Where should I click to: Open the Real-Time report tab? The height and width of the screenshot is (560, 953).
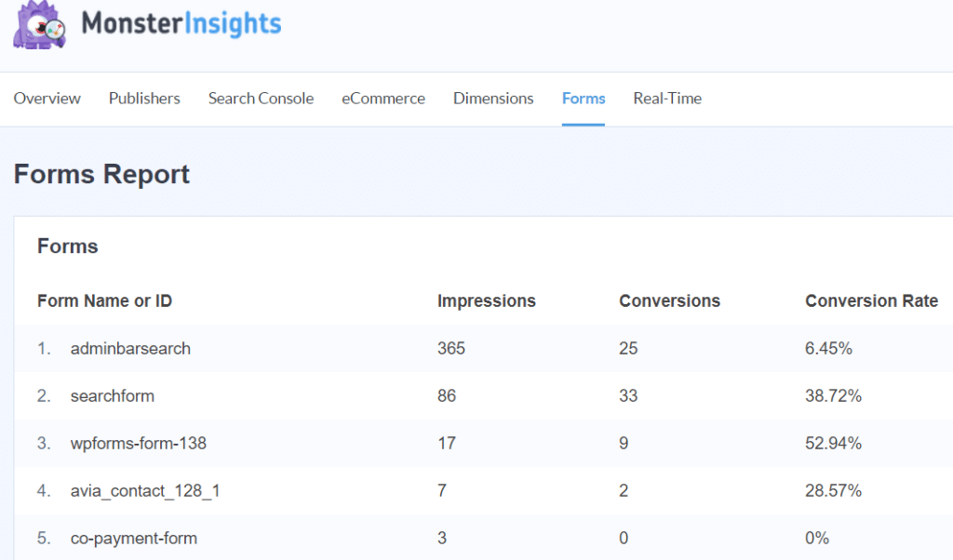(x=667, y=99)
